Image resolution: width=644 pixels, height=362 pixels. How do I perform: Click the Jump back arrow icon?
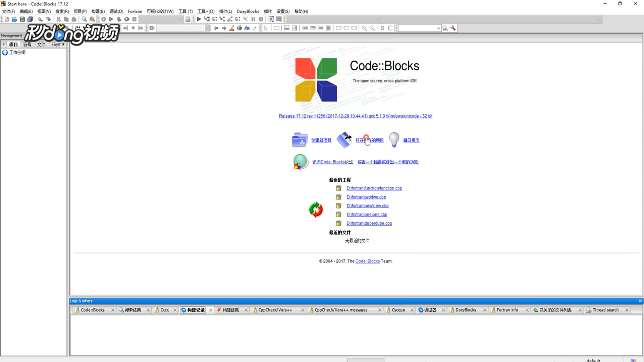(216, 28)
